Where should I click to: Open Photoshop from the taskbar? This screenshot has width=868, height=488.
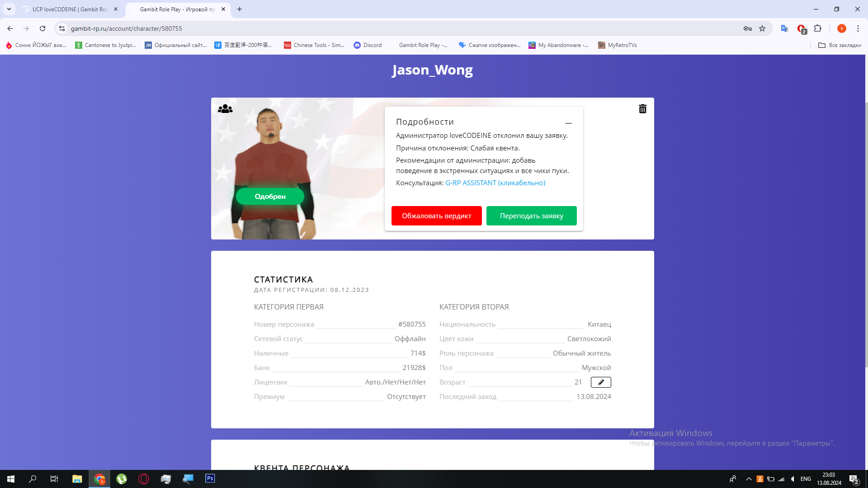210,479
